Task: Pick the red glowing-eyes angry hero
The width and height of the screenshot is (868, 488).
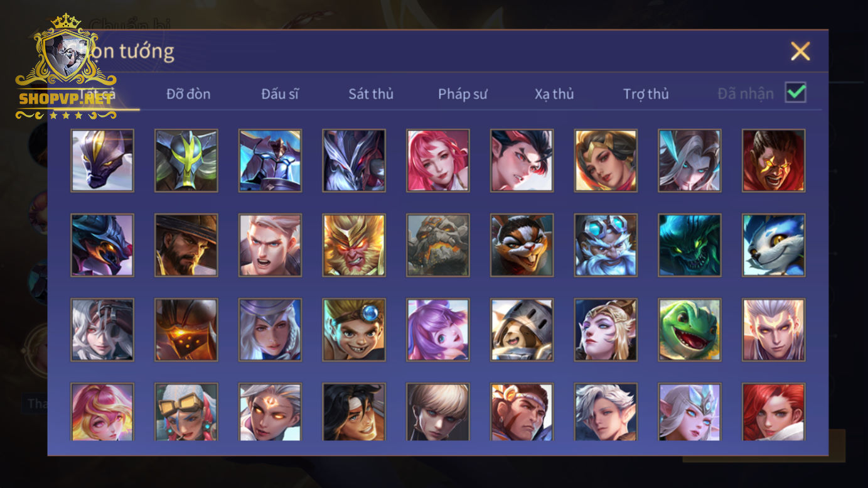Action: coord(774,161)
